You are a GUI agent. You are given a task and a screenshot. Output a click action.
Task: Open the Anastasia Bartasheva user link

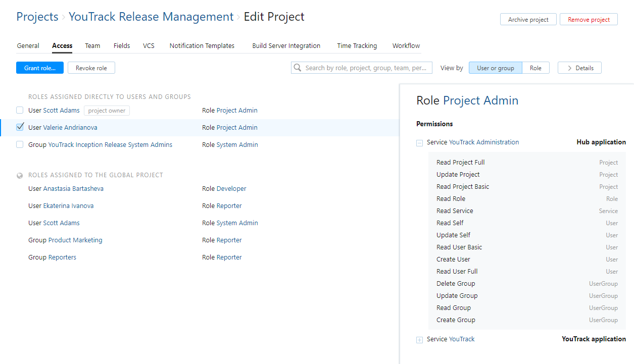(73, 189)
